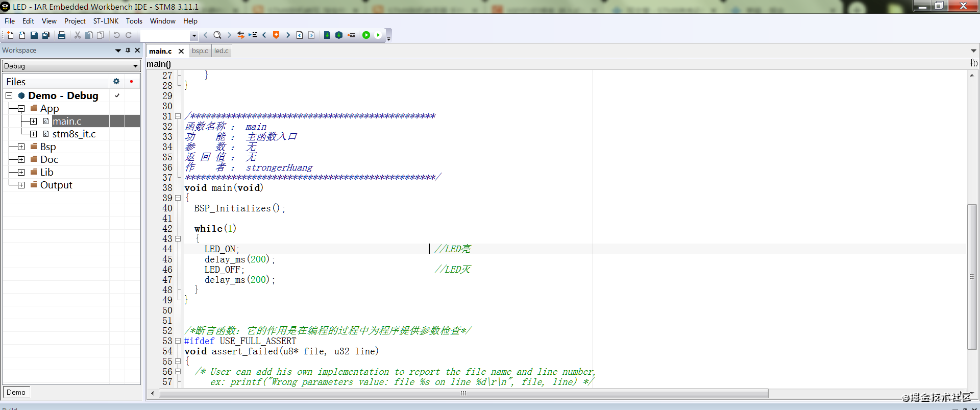Image resolution: width=980 pixels, height=410 pixels.
Task: Toggle bookmark on current line
Action: pyautogui.click(x=276, y=35)
